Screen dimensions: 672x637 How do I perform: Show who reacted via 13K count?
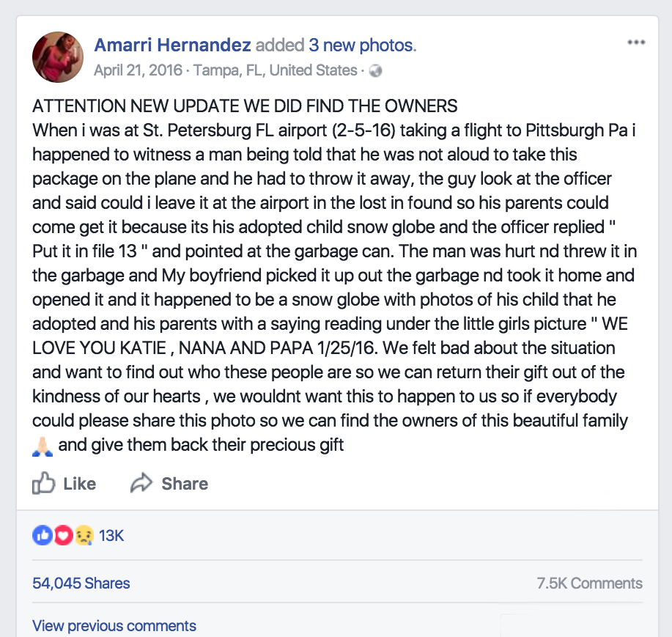pos(111,536)
